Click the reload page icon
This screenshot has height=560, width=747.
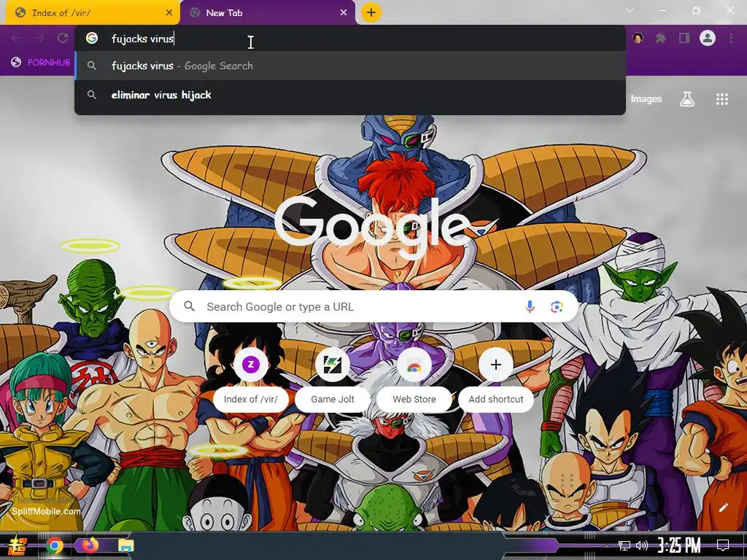(x=63, y=38)
